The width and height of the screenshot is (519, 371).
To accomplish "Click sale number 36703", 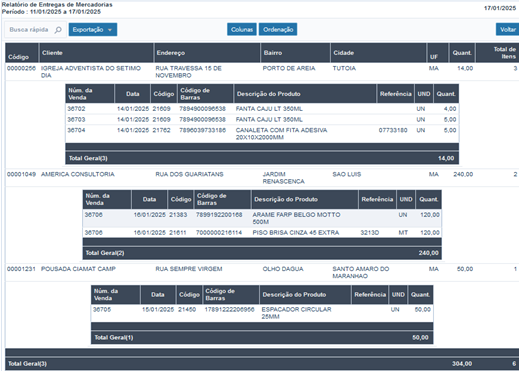I will click(x=76, y=119).
